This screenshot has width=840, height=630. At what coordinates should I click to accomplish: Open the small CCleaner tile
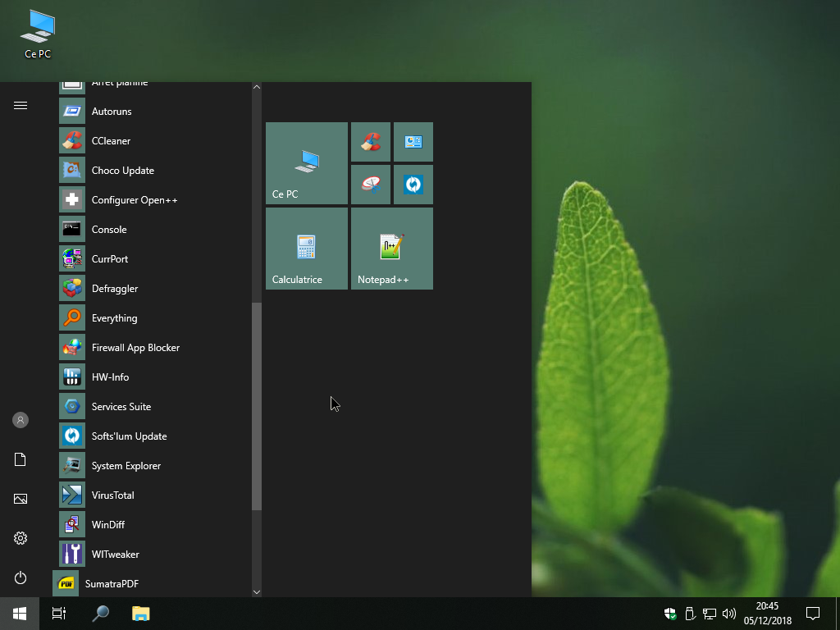[371, 142]
